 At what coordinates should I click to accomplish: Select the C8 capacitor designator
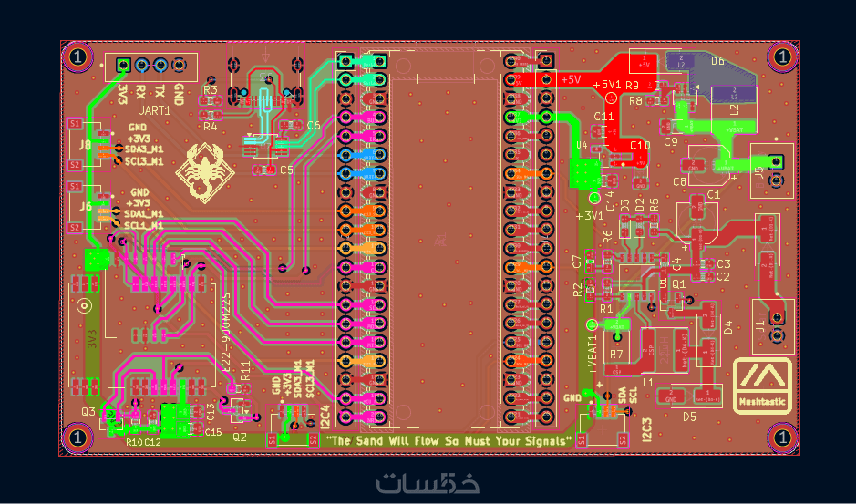click(680, 181)
